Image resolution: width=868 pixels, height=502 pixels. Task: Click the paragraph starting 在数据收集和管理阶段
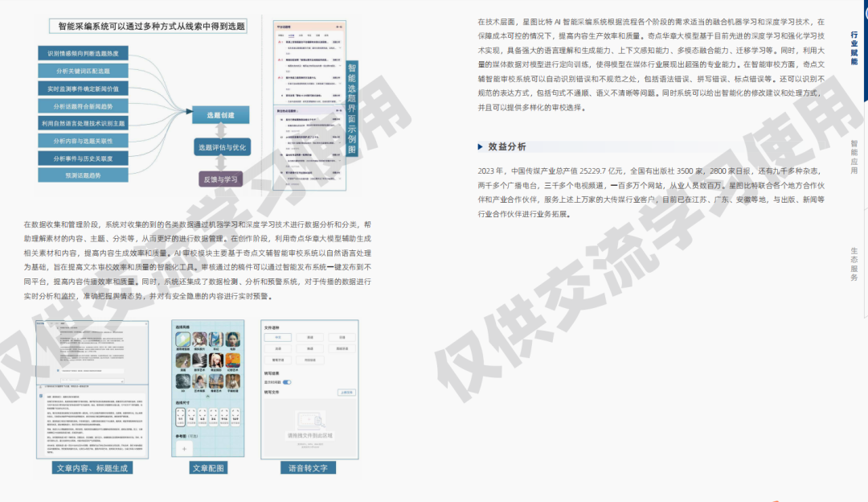click(198, 261)
